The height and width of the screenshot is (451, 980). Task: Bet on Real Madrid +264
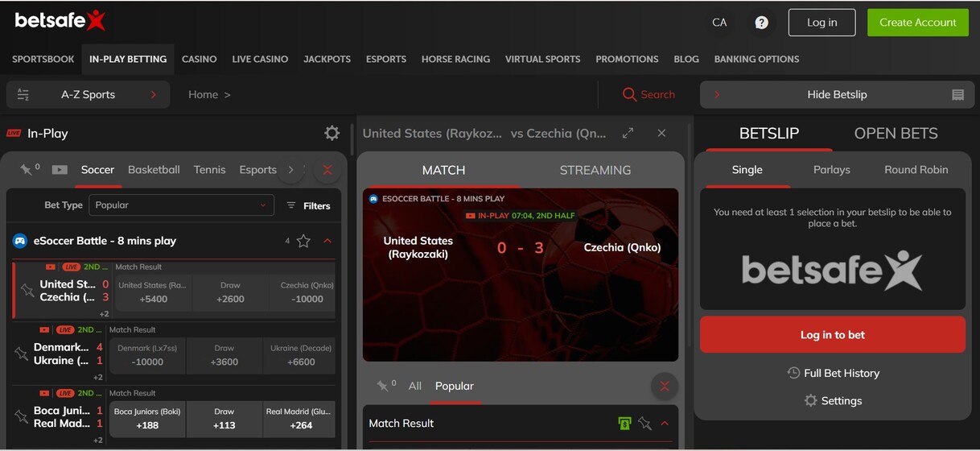299,419
